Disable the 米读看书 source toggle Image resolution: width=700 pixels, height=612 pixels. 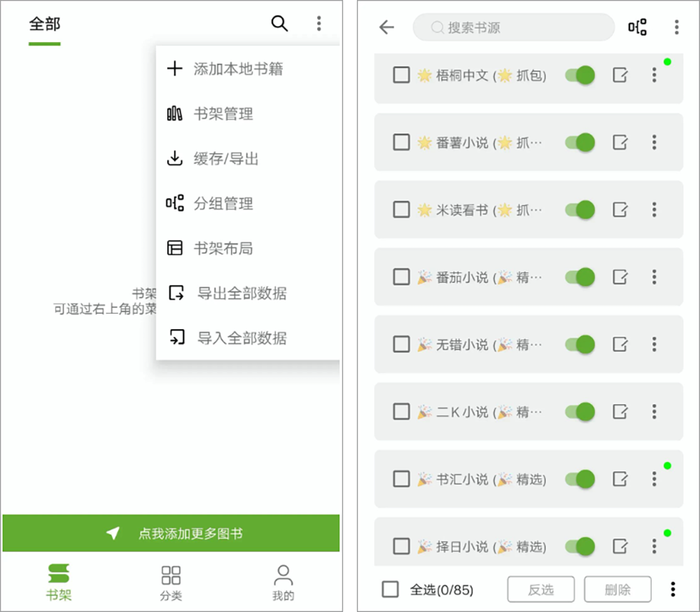click(x=579, y=209)
